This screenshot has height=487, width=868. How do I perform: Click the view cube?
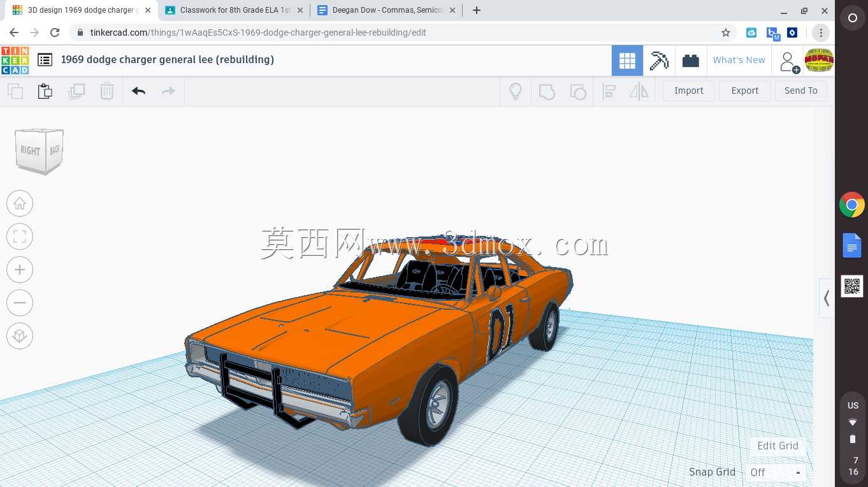pos(39,151)
